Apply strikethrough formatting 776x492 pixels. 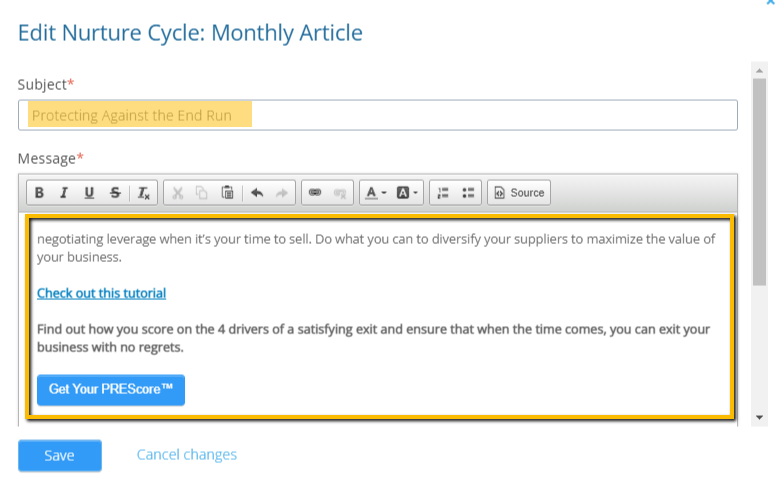(x=115, y=193)
